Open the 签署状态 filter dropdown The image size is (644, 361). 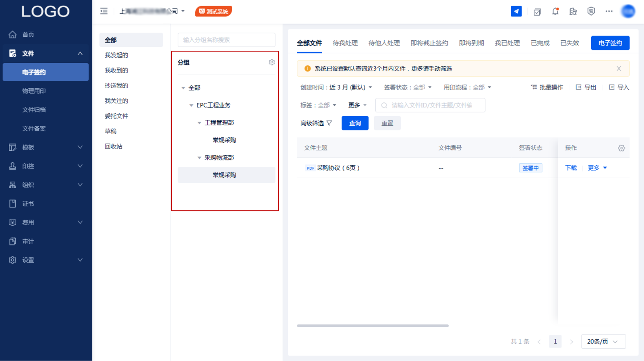point(407,88)
